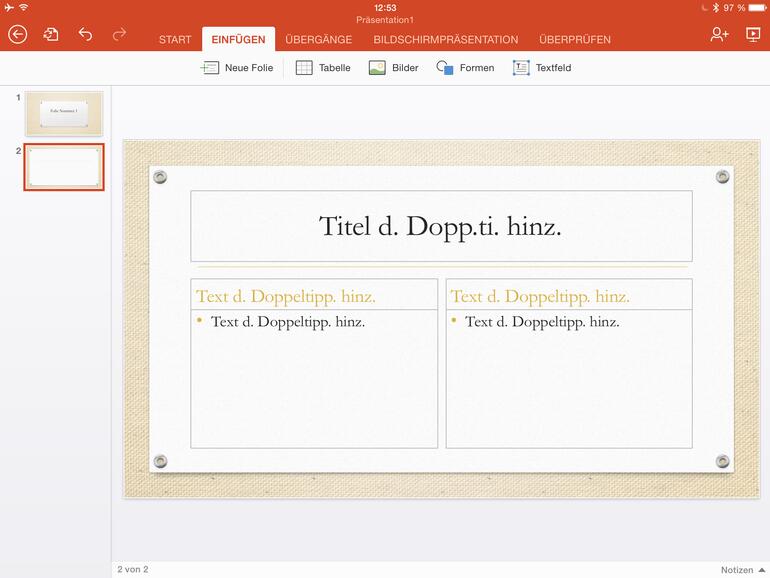Open the share with people icon
The height and width of the screenshot is (578, 770).
pyautogui.click(x=719, y=35)
